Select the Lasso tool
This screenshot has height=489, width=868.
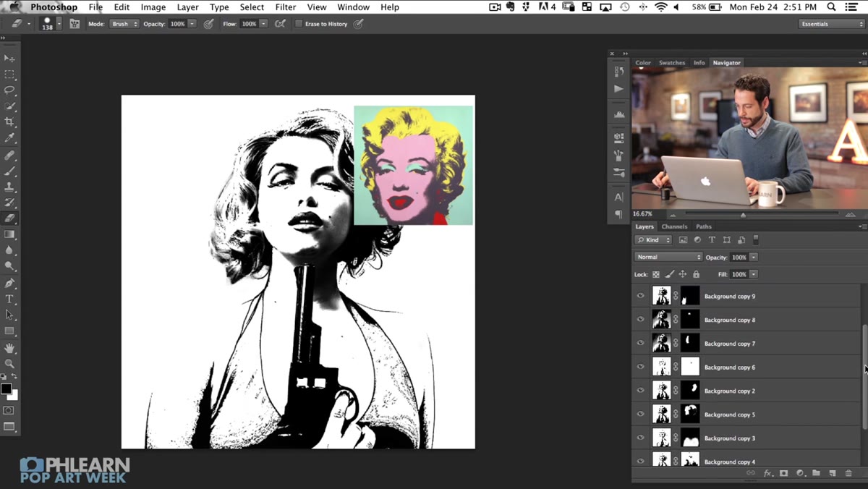9,90
